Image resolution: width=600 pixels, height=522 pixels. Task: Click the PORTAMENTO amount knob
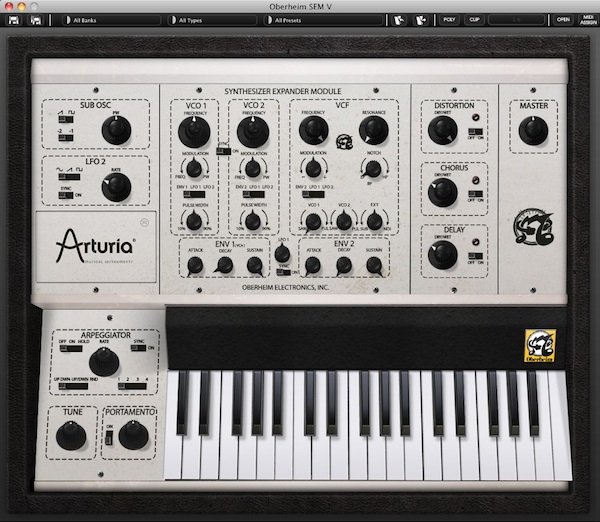(x=134, y=436)
